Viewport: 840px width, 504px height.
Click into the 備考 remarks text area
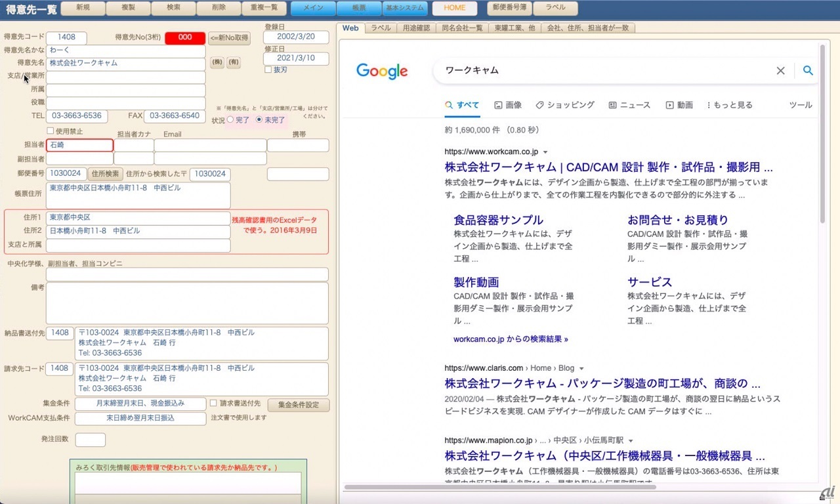coord(187,303)
